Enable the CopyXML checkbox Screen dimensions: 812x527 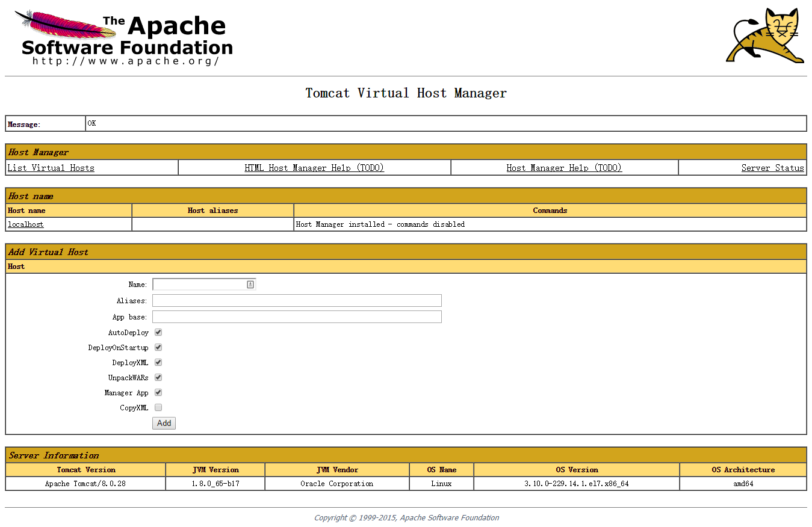pos(158,407)
